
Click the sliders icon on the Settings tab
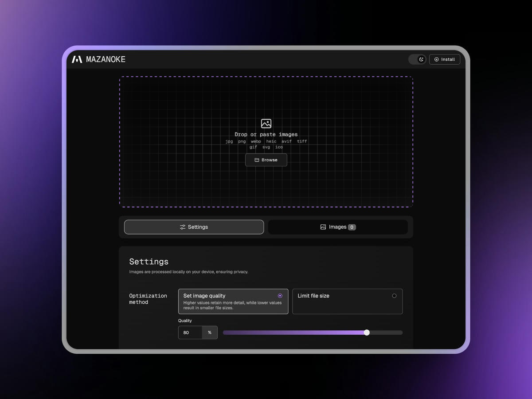(x=182, y=227)
